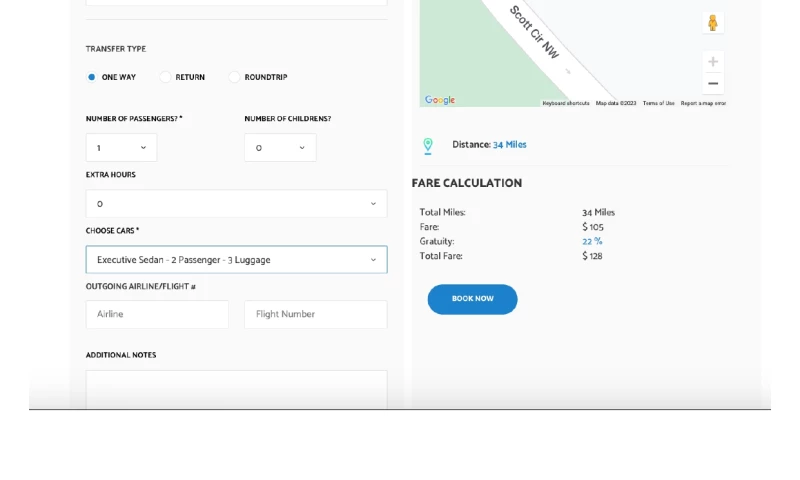Click the 34 Miles distance value
The height and width of the screenshot is (480, 800).
click(509, 145)
